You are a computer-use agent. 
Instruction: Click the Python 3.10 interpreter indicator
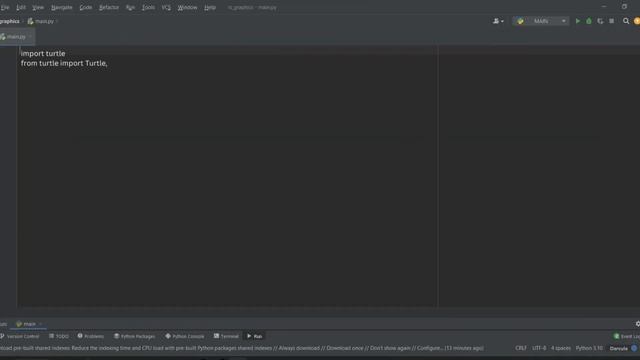(x=589, y=348)
